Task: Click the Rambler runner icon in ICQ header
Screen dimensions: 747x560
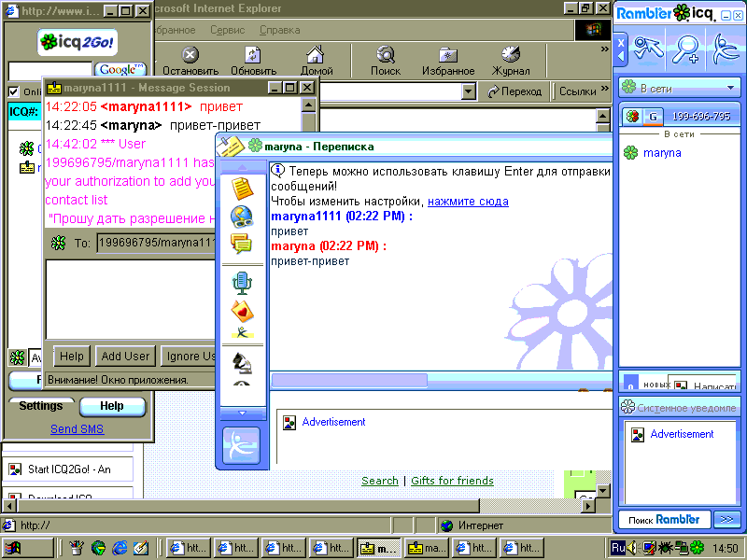Action: pos(726,49)
